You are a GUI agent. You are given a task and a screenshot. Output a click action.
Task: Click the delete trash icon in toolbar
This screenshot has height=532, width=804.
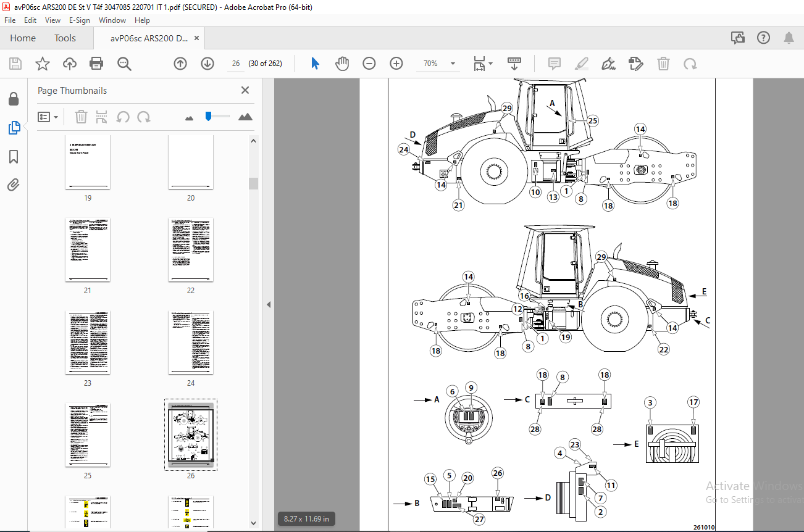pos(663,64)
